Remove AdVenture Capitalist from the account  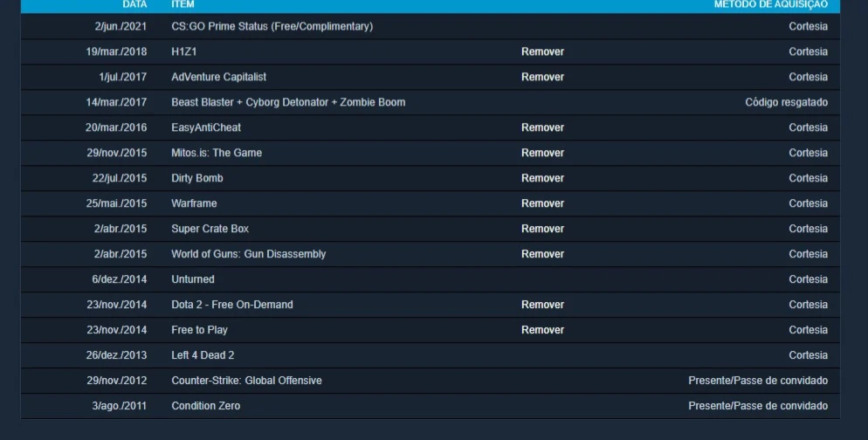point(542,77)
